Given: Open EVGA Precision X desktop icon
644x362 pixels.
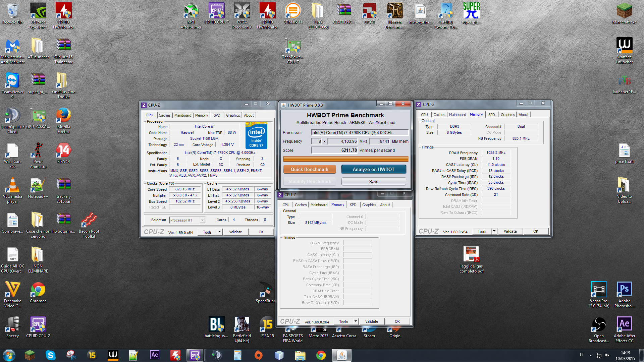Looking at the screenshot, I should pos(242,16).
